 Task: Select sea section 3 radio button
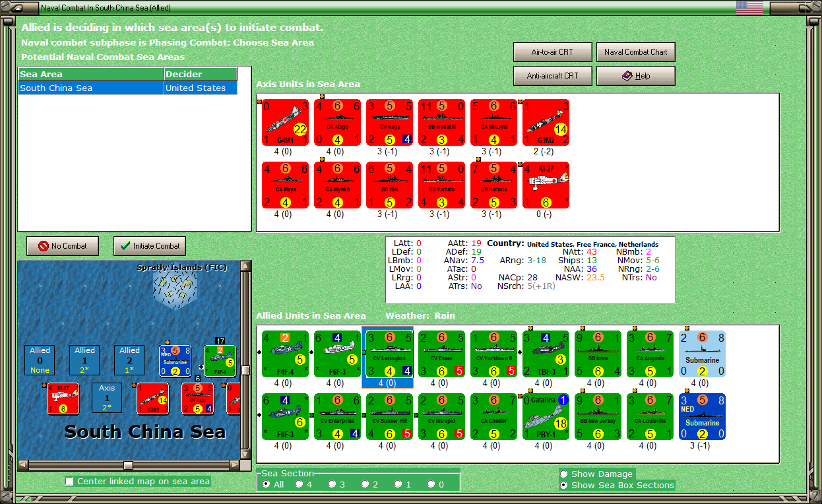click(332, 484)
